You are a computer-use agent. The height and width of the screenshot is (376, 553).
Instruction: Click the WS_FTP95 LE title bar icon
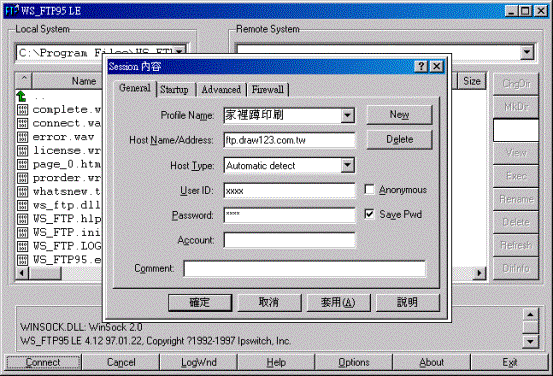(x=12, y=11)
